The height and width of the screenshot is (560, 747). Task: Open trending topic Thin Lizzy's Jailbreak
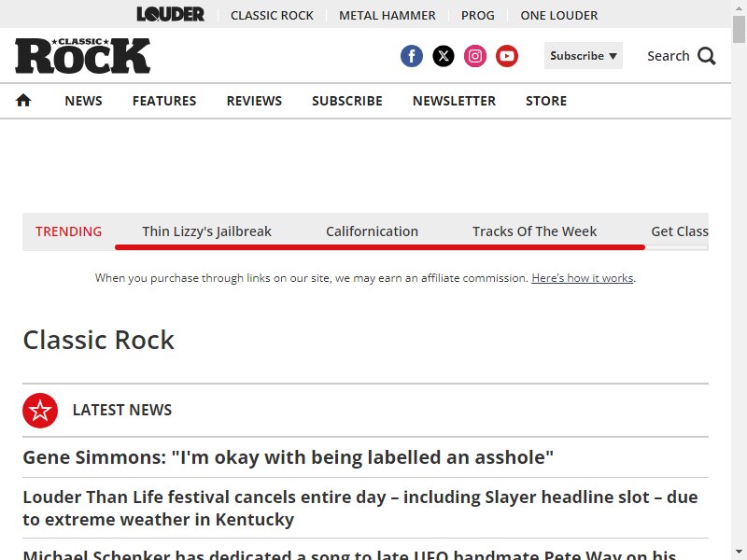pyautogui.click(x=206, y=231)
